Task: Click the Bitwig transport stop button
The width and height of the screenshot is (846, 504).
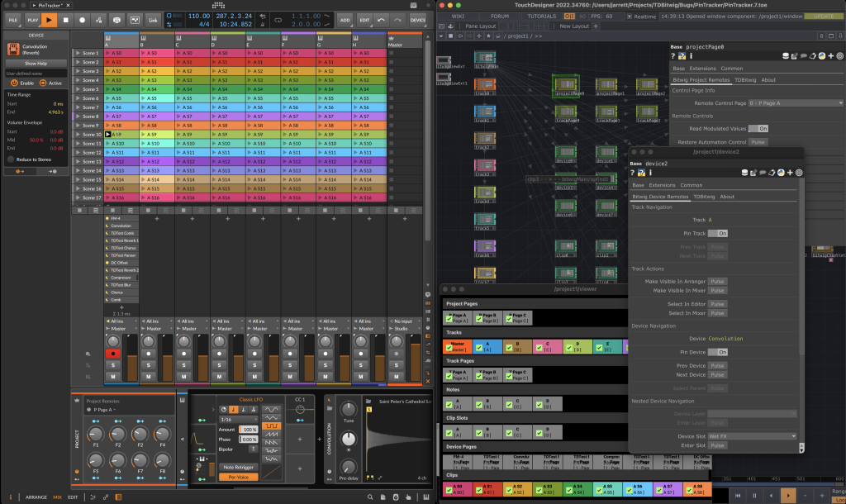Action: click(67, 19)
